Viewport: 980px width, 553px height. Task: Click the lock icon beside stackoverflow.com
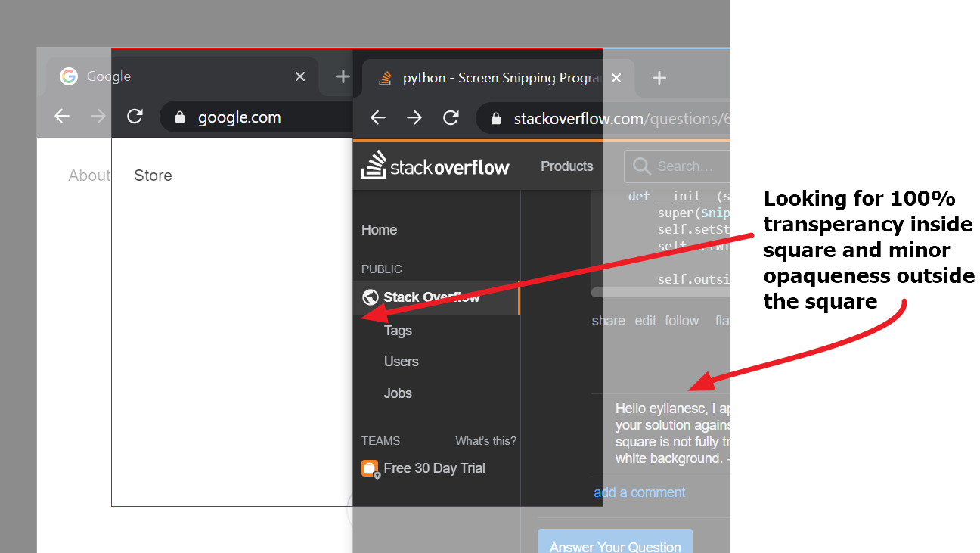(496, 119)
